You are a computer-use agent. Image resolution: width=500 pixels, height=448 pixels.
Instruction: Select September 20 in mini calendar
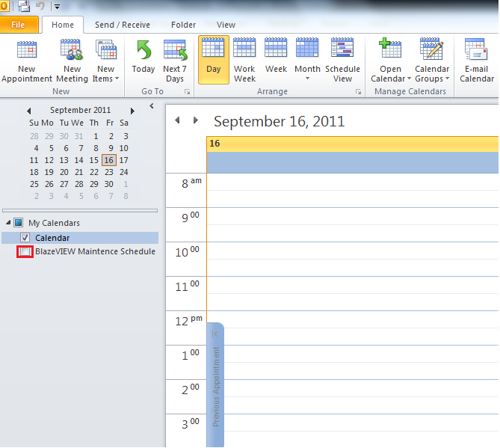[64, 172]
